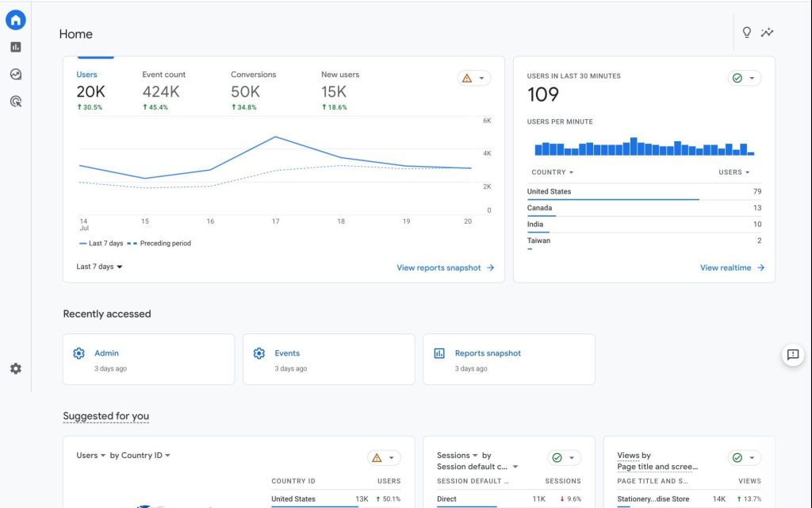This screenshot has height=508, width=812.
Task: Open the COUNTRY dimension dropdown
Action: coord(552,172)
